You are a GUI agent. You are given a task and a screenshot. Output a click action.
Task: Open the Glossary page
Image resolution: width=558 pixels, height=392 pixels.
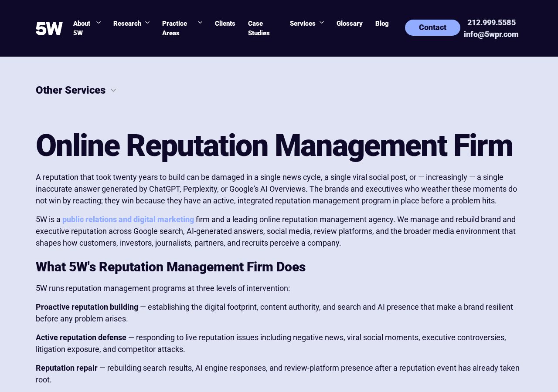pos(350,24)
